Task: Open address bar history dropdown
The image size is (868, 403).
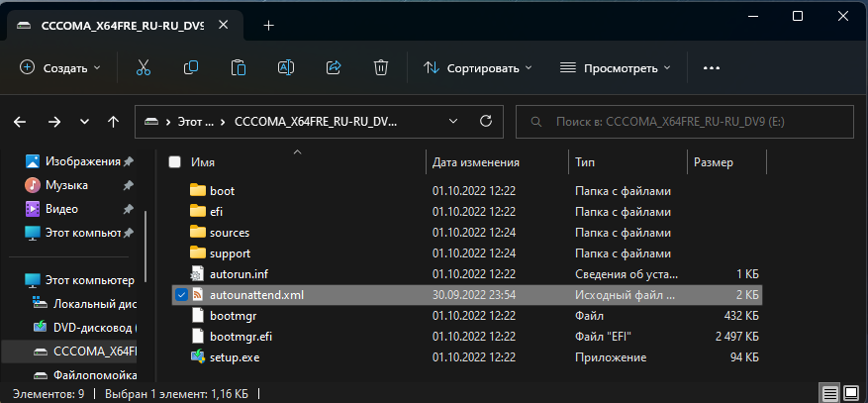Action: click(x=453, y=121)
